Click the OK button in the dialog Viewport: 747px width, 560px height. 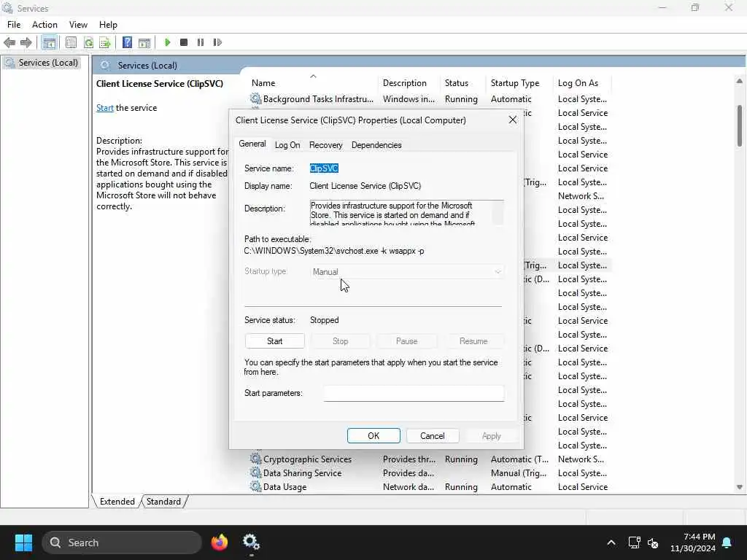pyautogui.click(x=373, y=436)
